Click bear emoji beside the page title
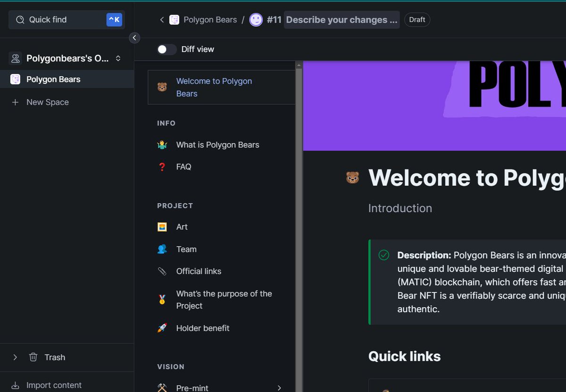Screen dimensions: 566x392 (x=352, y=178)
